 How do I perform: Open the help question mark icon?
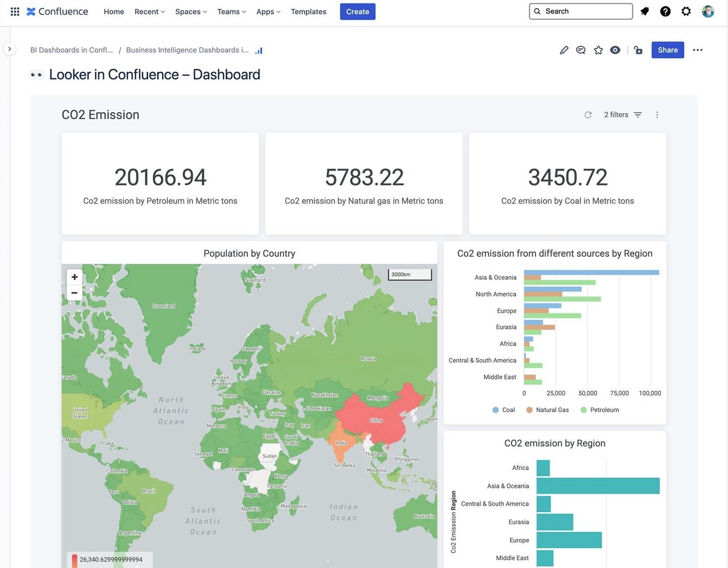click(666, 11)
